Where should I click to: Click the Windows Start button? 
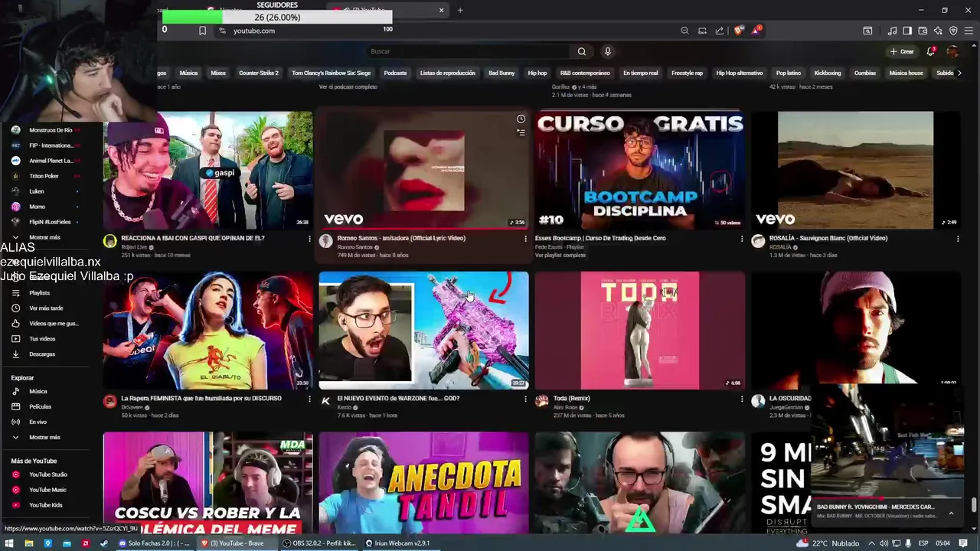tap(9, 543)
